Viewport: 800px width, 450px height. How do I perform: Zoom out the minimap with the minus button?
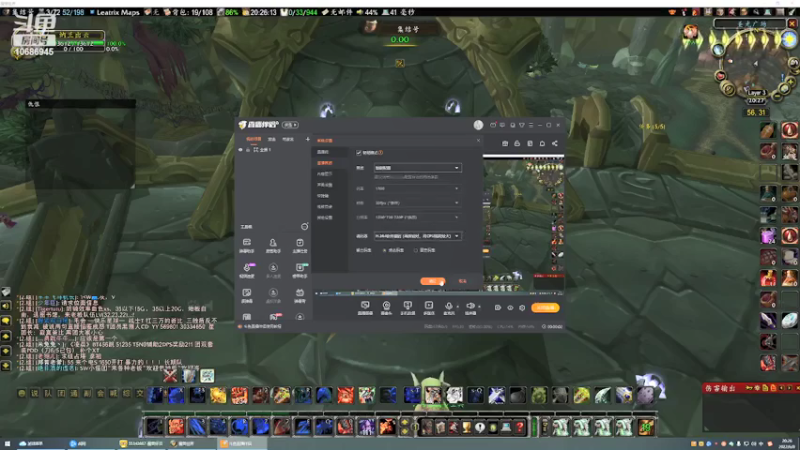(779, 95)
